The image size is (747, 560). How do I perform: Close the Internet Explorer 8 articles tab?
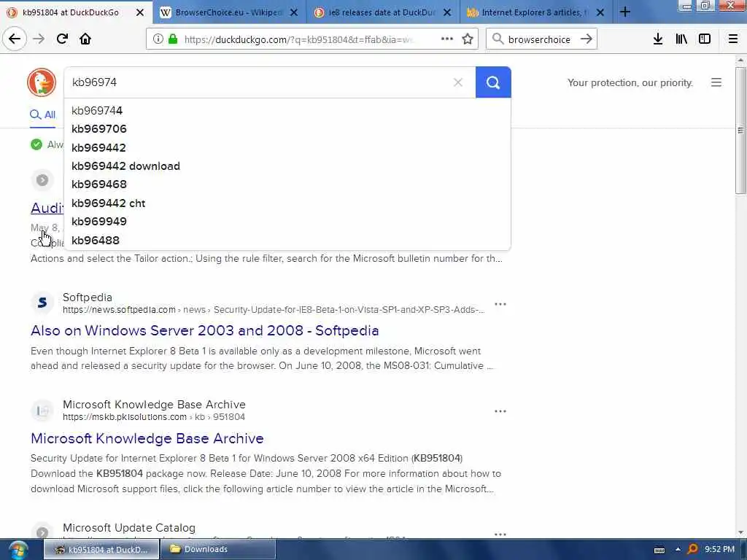pyautogui.click(x=600, y=12)
